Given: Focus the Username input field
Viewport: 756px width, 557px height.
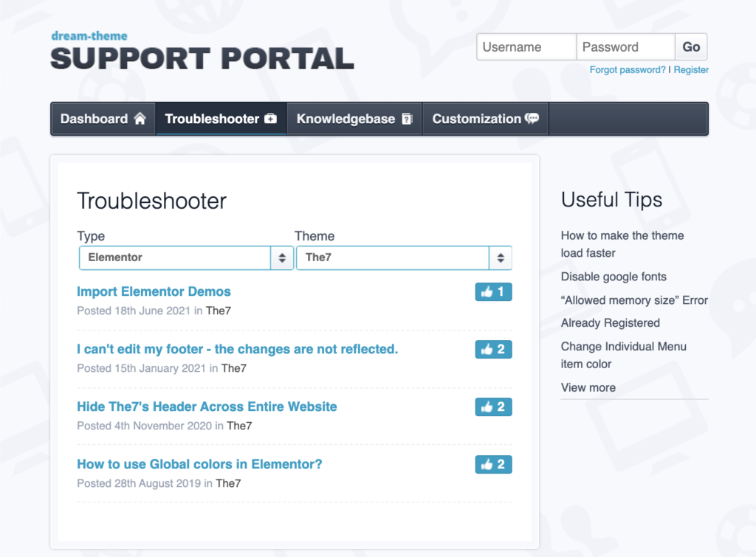Looking at the screenshot, I should 526,47.
